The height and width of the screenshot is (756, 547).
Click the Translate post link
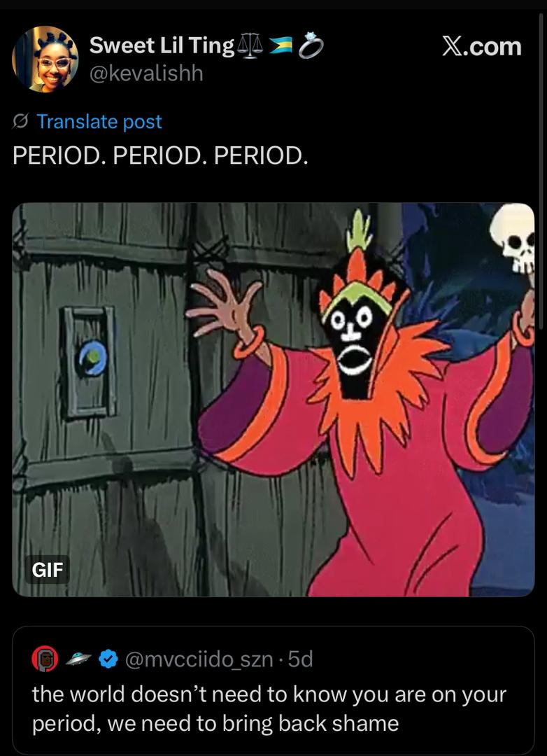(x=99, y=122)
